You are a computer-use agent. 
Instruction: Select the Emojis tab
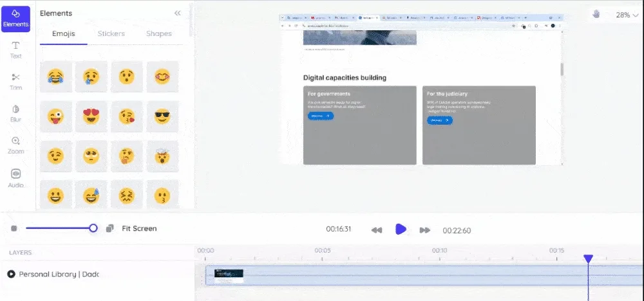pyautogui.click(x=63, y=33)
